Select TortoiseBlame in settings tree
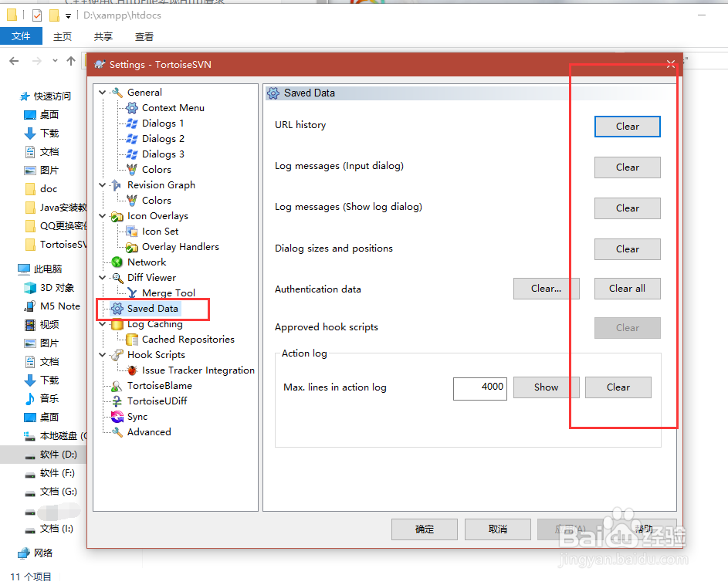This screenshot has height=585, width=728. 160,386
